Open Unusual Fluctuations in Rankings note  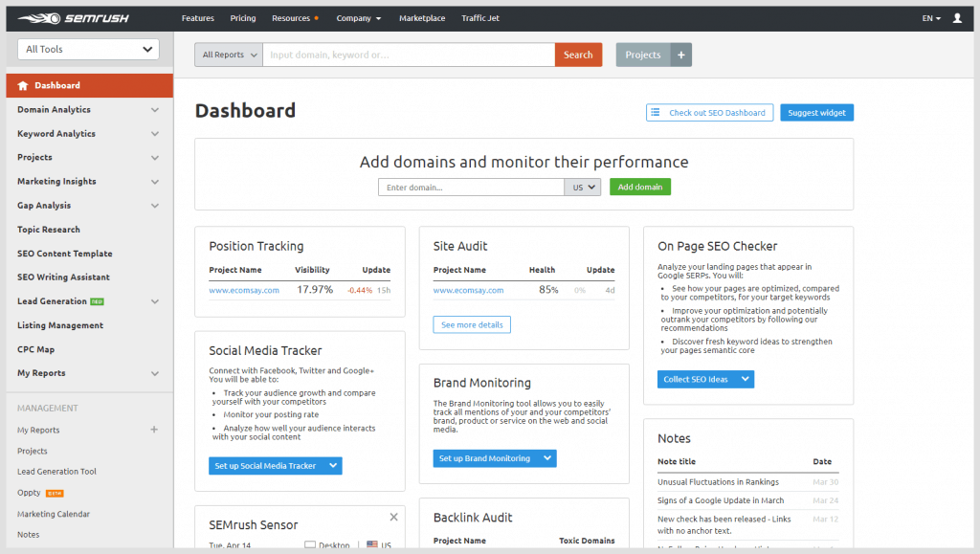718,482
